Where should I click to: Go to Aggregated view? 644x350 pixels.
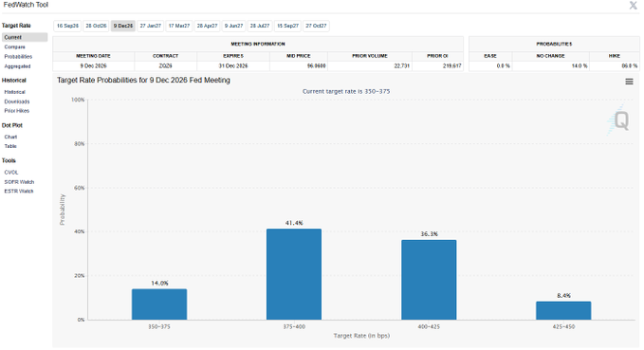tap(17, 66)
